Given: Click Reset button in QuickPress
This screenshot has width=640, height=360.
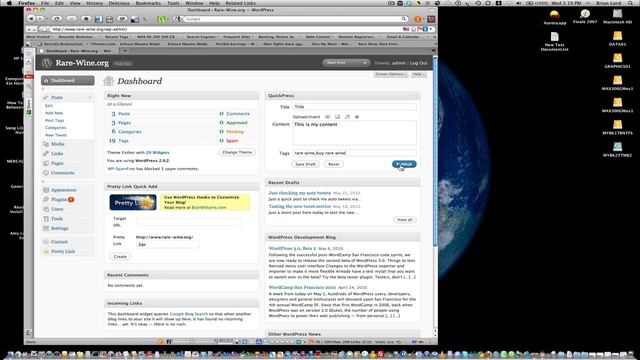Looking at the screenshot, I should (333, 164).
